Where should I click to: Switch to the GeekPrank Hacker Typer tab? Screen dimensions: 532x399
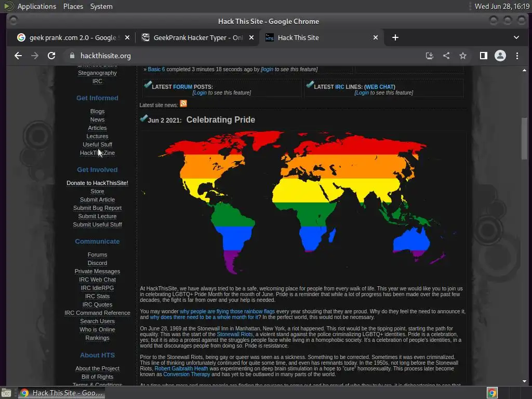pyautogui.click(x=197, y=37)
